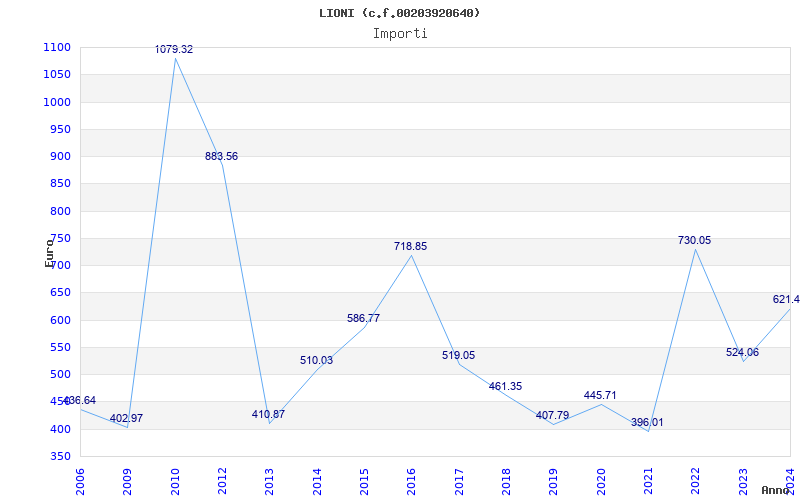Click x-axis year 2014
Viewport: 800px width, 500px height.
tap(316, 482)
